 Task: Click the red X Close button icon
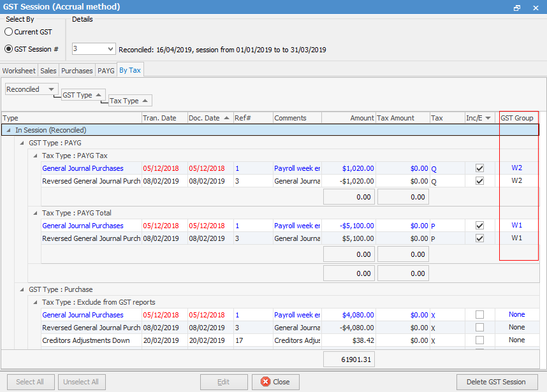click(265, 382)
